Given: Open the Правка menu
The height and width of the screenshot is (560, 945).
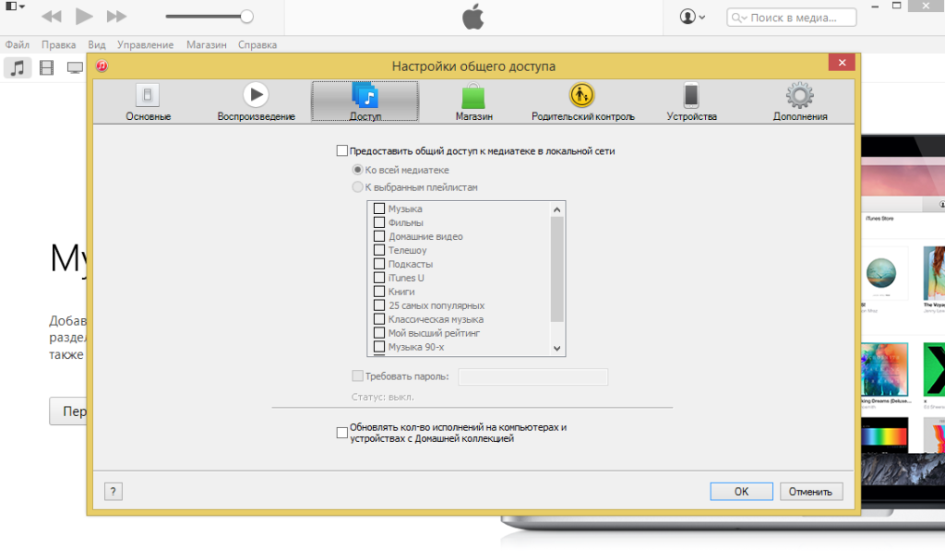Looking at the screenshot, I should coord(59,45).
